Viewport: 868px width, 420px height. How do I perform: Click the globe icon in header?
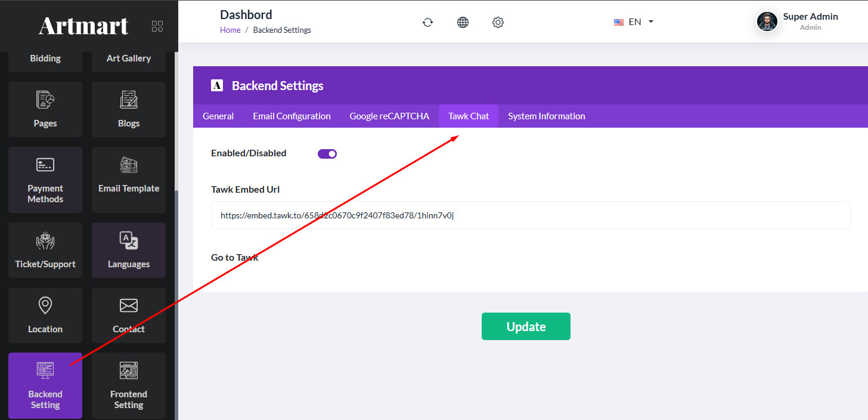tap(463, 22)
